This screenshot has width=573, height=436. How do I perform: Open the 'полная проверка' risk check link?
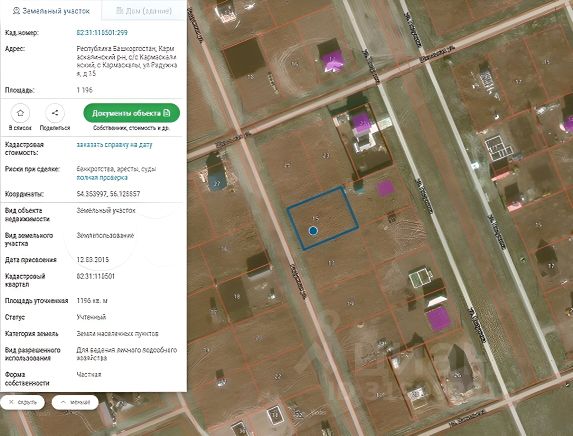(x=102, y=178)
